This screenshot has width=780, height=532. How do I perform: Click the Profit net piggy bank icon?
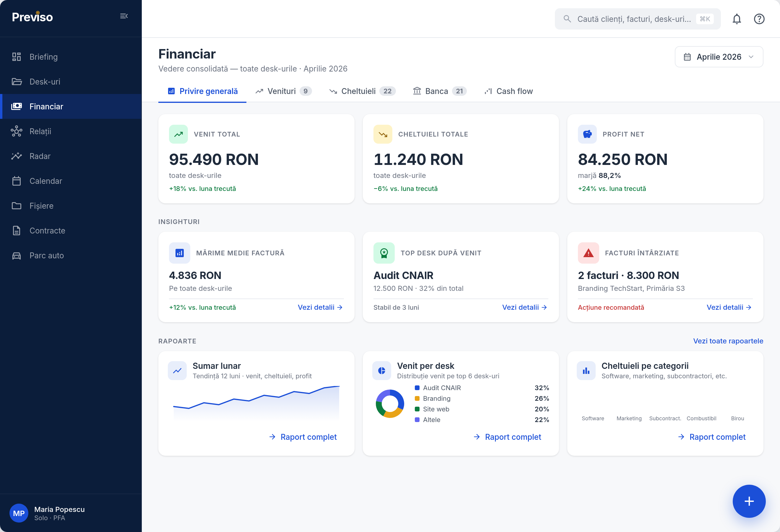(587, 134)
